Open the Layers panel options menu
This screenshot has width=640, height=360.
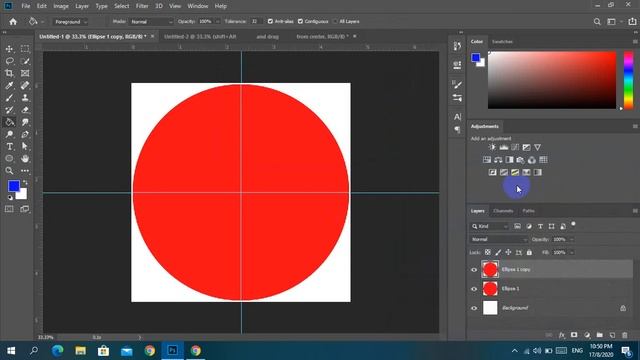click(635, 211)
